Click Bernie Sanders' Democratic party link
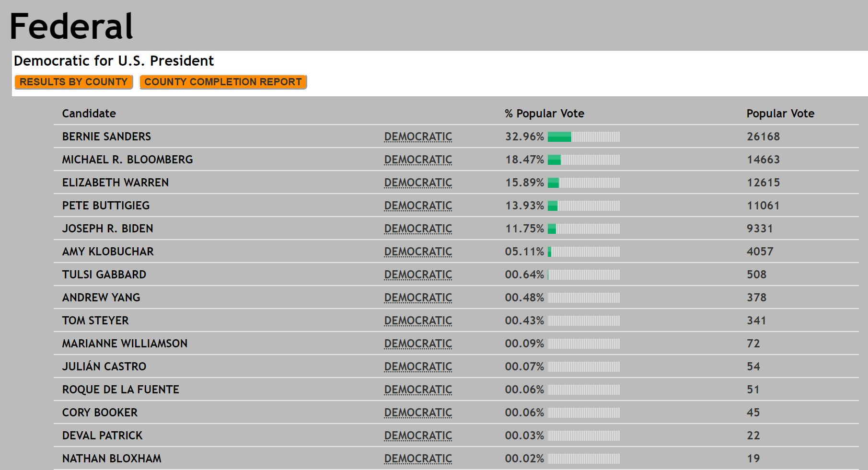This screenshot has height=470, width=868. click(x=418, y=137)
